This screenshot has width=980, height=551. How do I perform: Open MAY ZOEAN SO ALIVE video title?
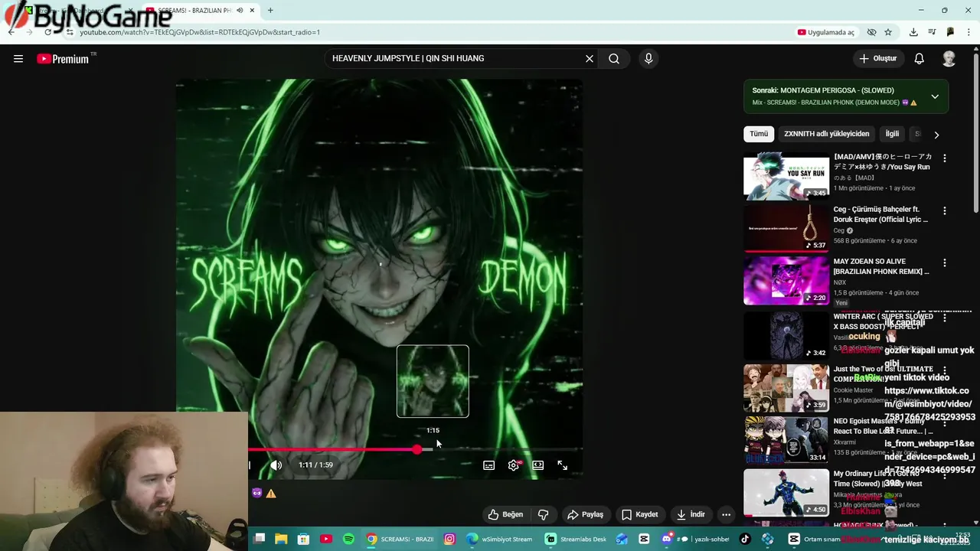point(881,266)
